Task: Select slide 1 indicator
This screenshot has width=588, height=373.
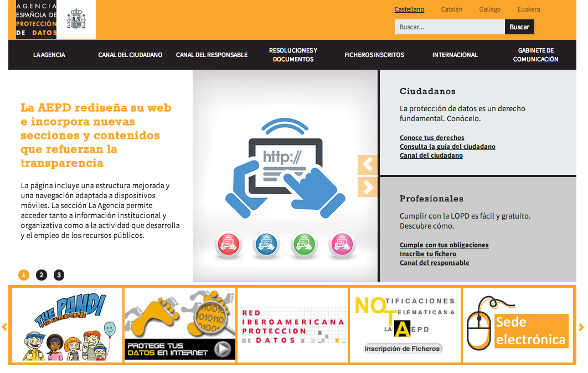Action: click(x=24, y=275)
